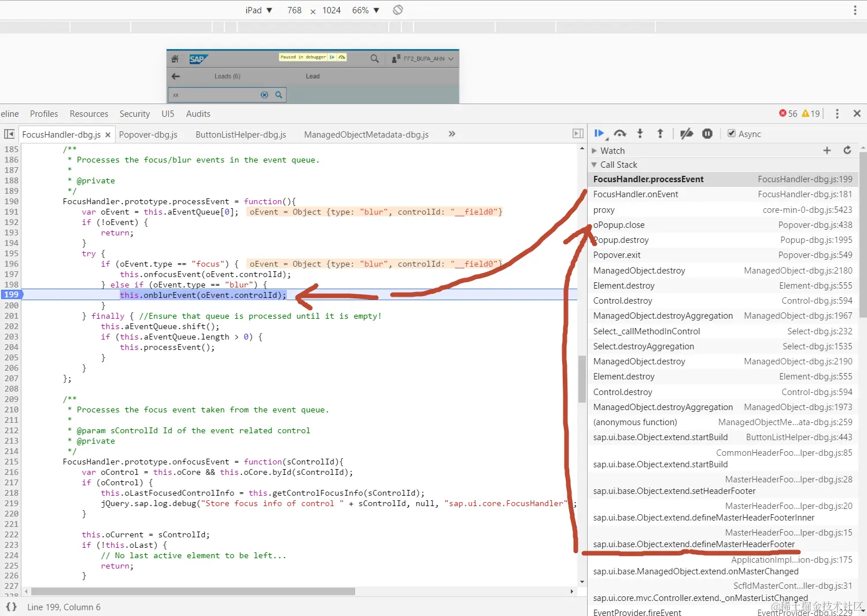The height and width of the screenshot is (616, 867).
Task: Open device toolbar more options menu
Action: 855,10
